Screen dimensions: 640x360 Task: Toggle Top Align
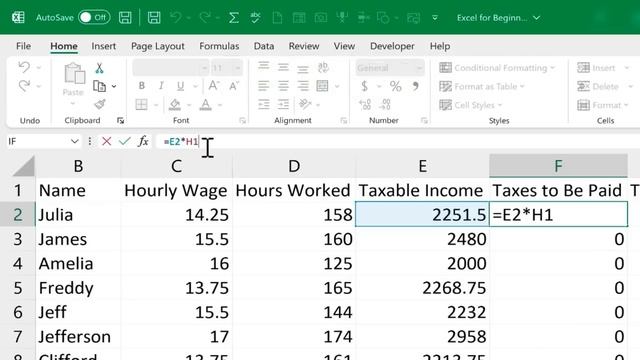pyautogui.click(x=263, y=66)
